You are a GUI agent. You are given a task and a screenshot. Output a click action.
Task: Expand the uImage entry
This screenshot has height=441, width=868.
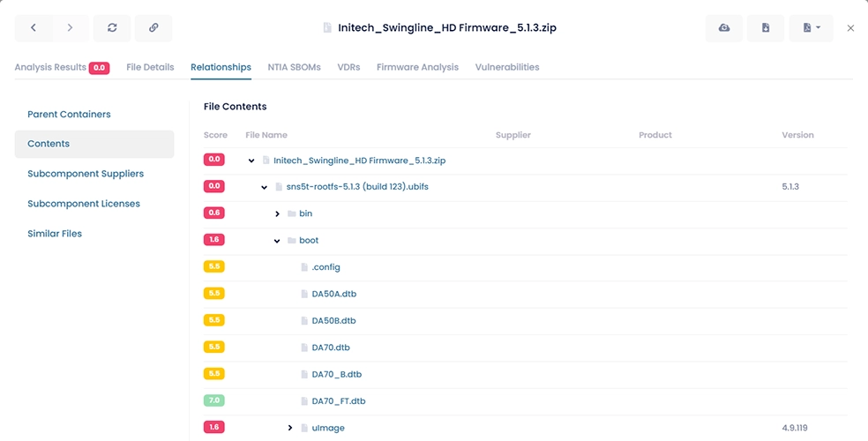tap(290, 428)
